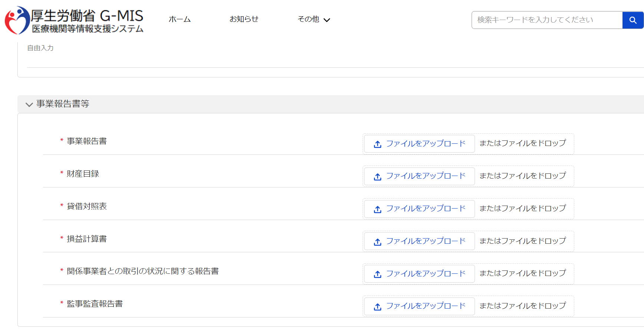Click the upload icon for 財産目録
The image size is (644, 336).
tap(377, 176)
